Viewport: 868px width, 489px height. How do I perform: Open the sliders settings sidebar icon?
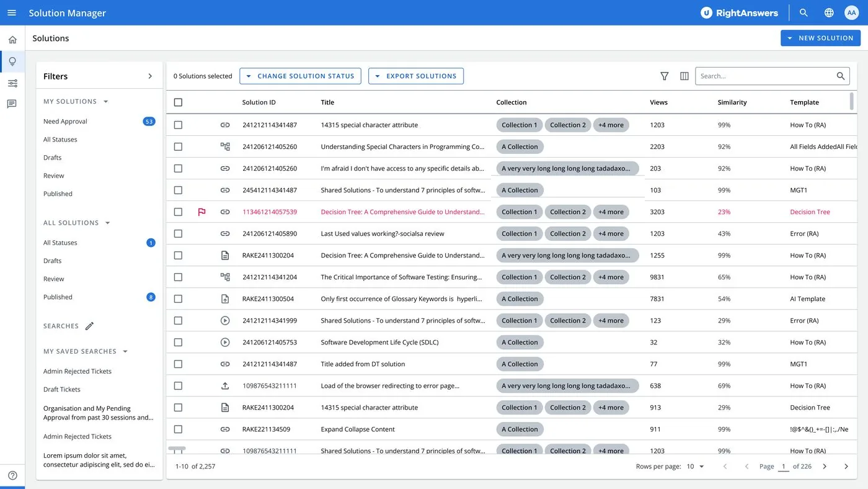tap(12, 83)
